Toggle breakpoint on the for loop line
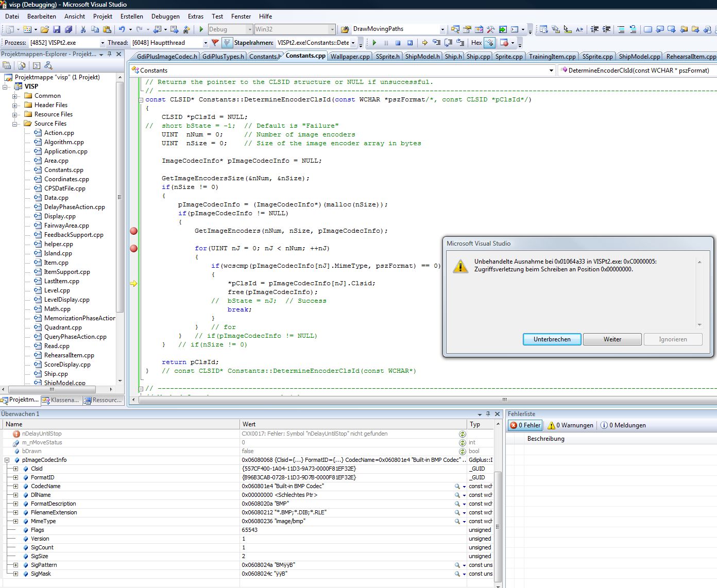 tap(134, 249)
